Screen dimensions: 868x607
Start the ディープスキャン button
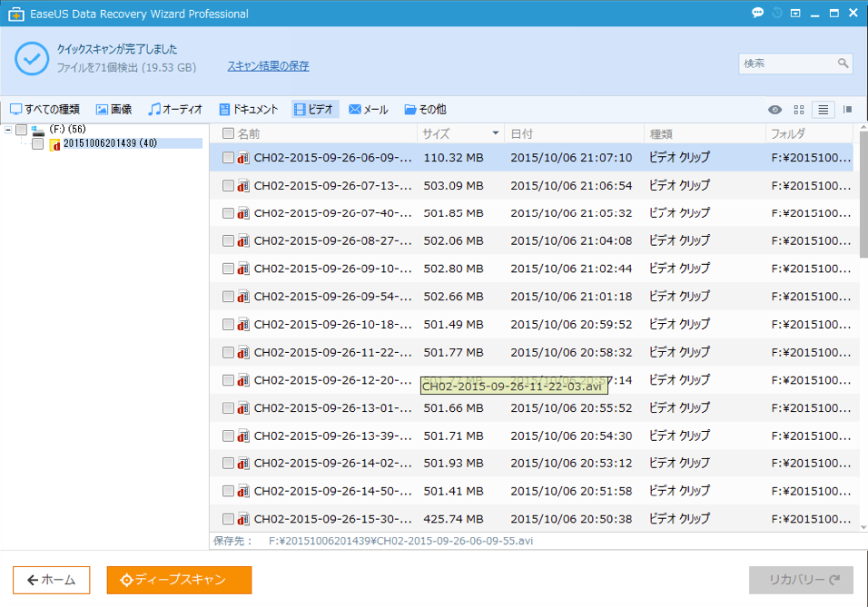180,580
